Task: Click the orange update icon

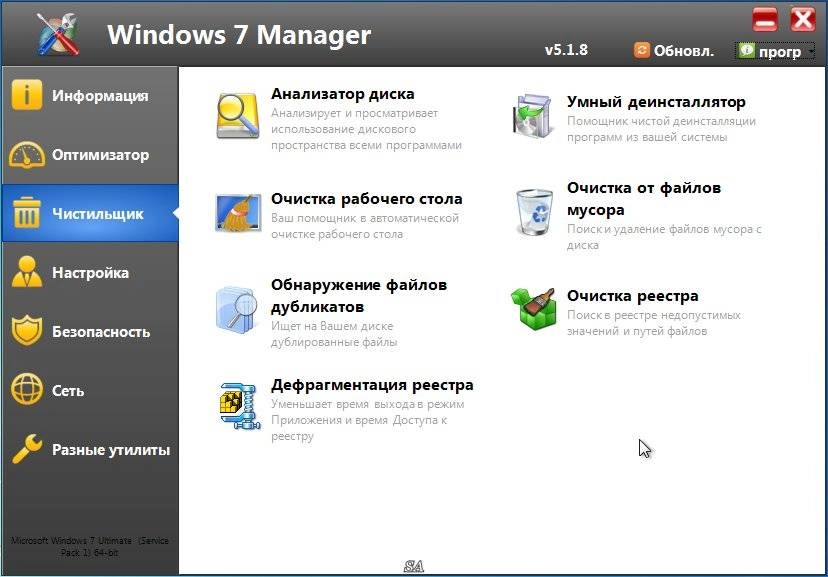Action: pyautogui.click(x=642, y=50)
